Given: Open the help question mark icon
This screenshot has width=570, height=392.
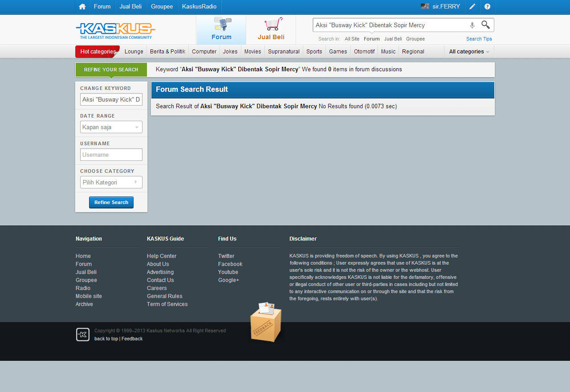Looking at the screenshot, I should (x=487, y=7).
